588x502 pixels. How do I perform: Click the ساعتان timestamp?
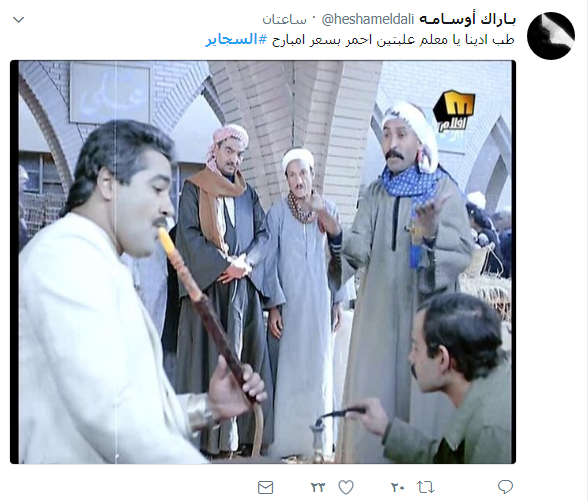[284, 20]
